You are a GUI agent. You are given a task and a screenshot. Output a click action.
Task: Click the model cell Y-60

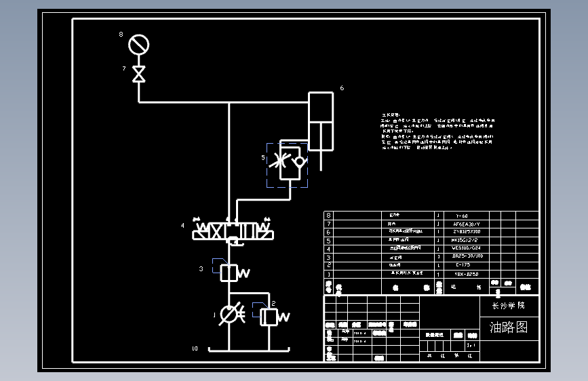(462, 216)
